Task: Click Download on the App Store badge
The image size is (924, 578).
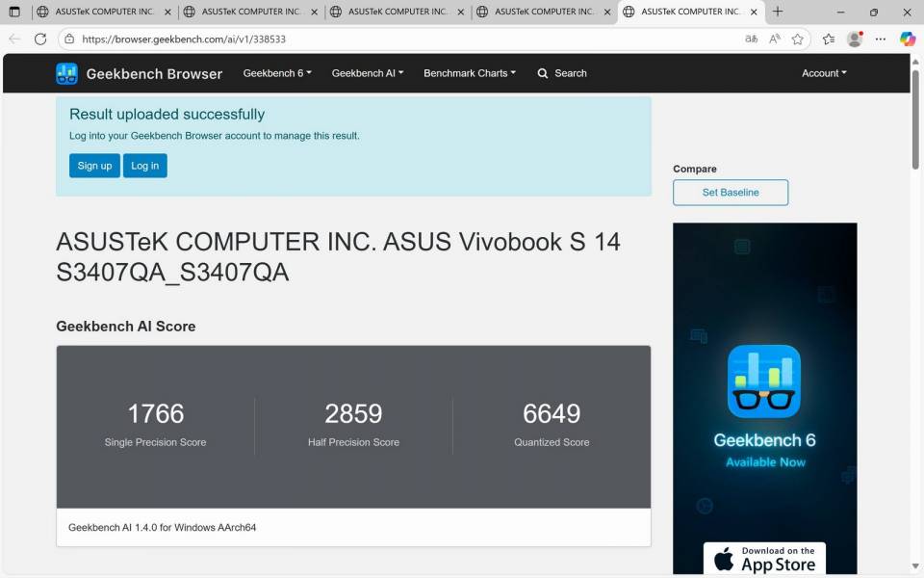Action: [x=763, y=557]
